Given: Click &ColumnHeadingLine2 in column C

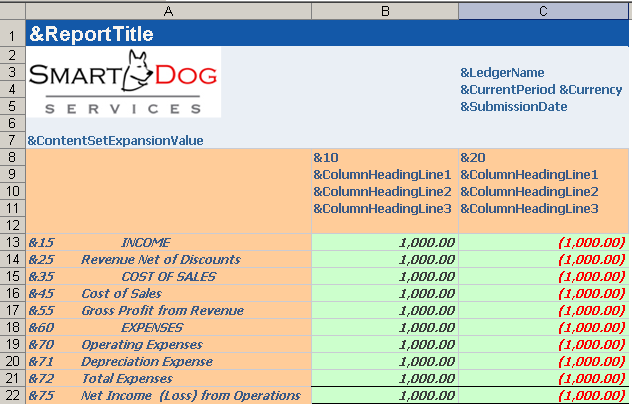Looking at the screenshot, I should [x=543, y=192].
